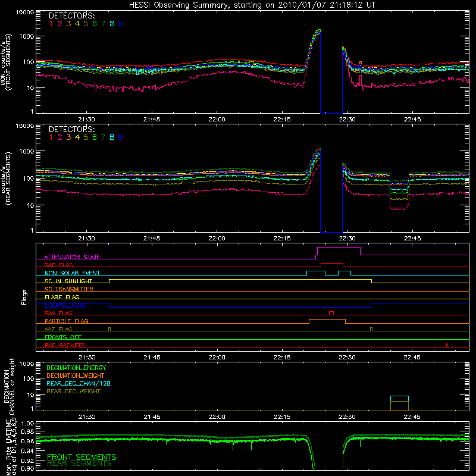
Task: Click cyan REAR_DEC_CHAN box in decimation plot
Action: (399, 399)
